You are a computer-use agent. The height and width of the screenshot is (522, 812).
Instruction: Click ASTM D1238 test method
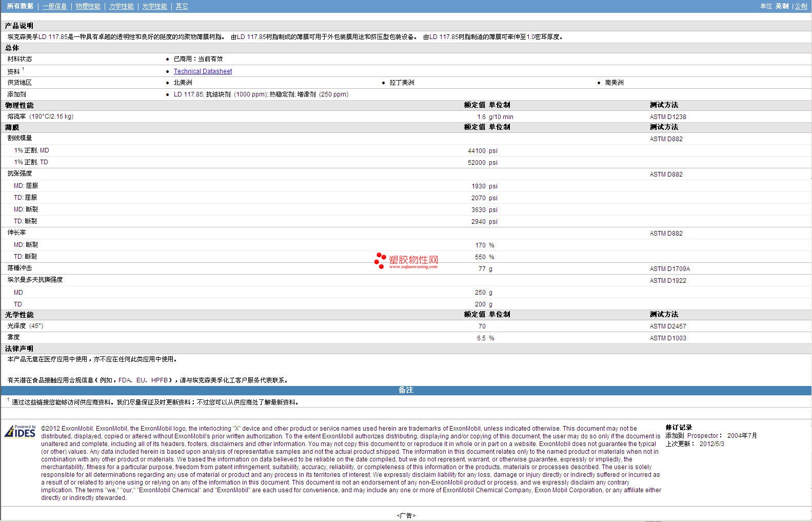click(668, 117)
